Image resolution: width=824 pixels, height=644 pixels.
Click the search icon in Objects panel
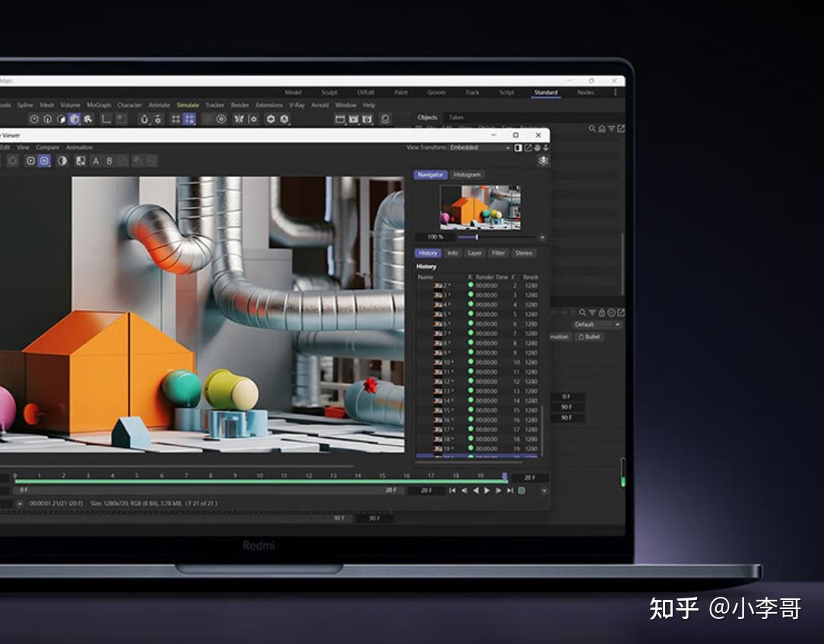coord(592,129)
